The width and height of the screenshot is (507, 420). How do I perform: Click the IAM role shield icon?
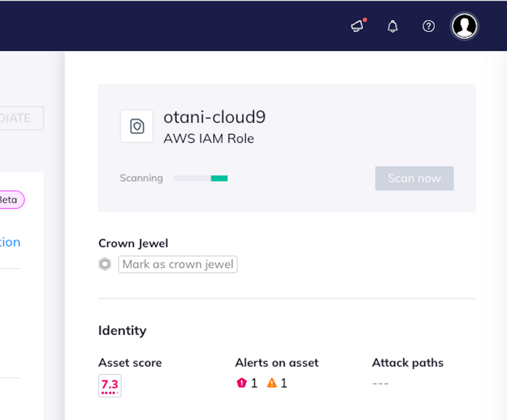click(x=136, y=126)
